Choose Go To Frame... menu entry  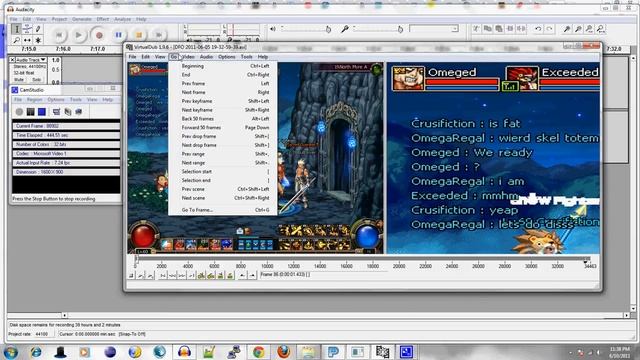coord(223,210)
